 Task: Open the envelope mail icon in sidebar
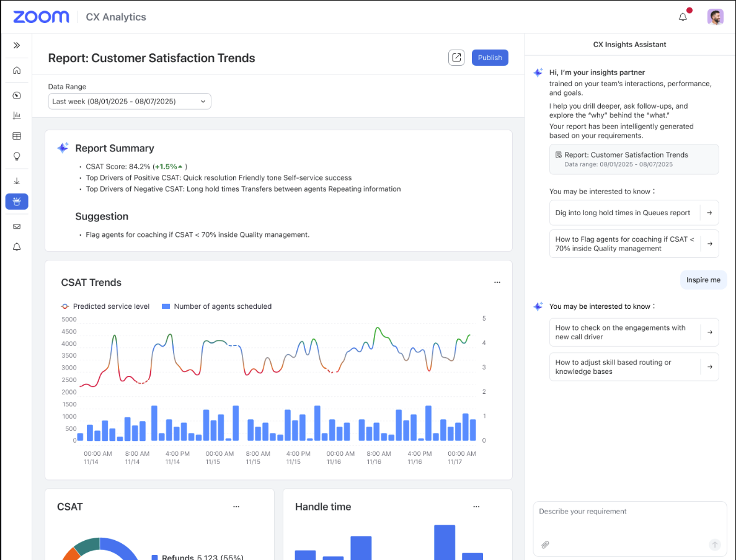[x=17, y=226]
